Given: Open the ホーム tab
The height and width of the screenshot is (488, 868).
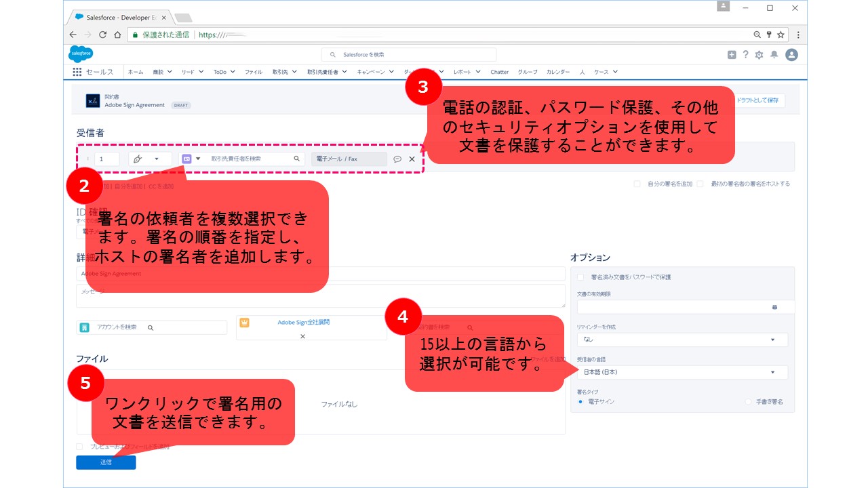Looking at the screenshot, I should tap(136, 72).
